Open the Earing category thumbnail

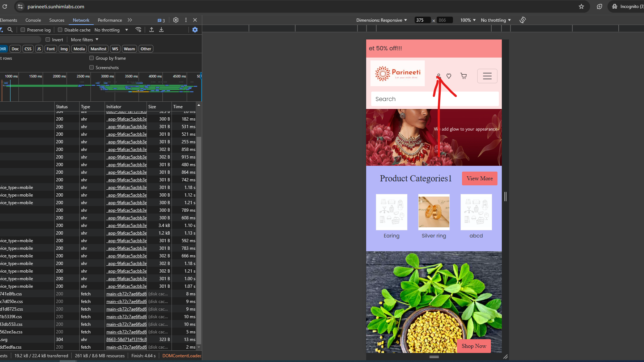click(391, 212)
